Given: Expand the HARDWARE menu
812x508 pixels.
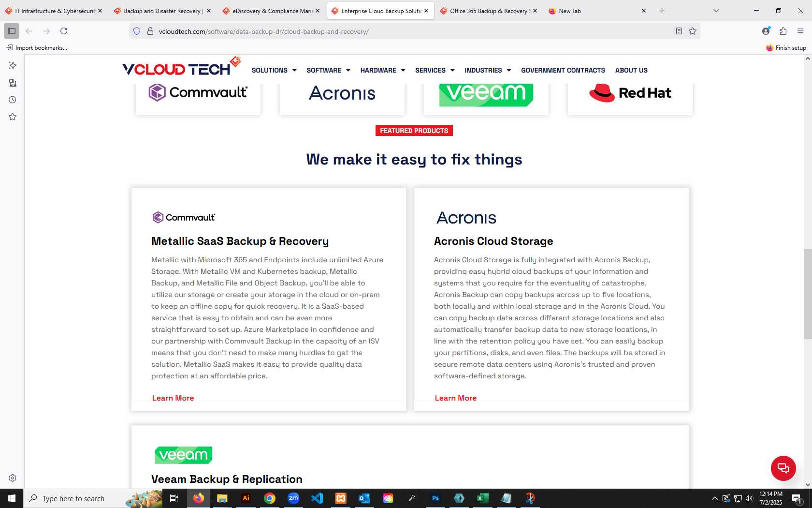Looking at the screenshot, I should pyautogui.click(x=383, y=70).
